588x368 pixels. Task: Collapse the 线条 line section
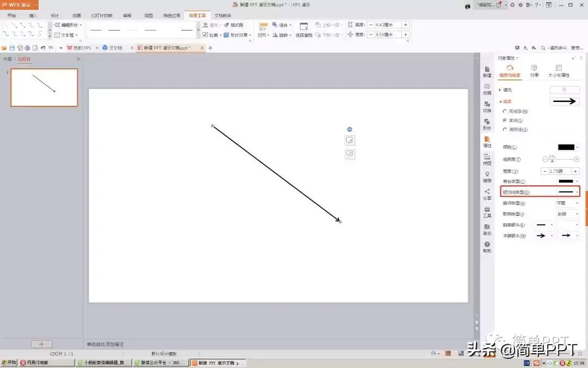500,101
